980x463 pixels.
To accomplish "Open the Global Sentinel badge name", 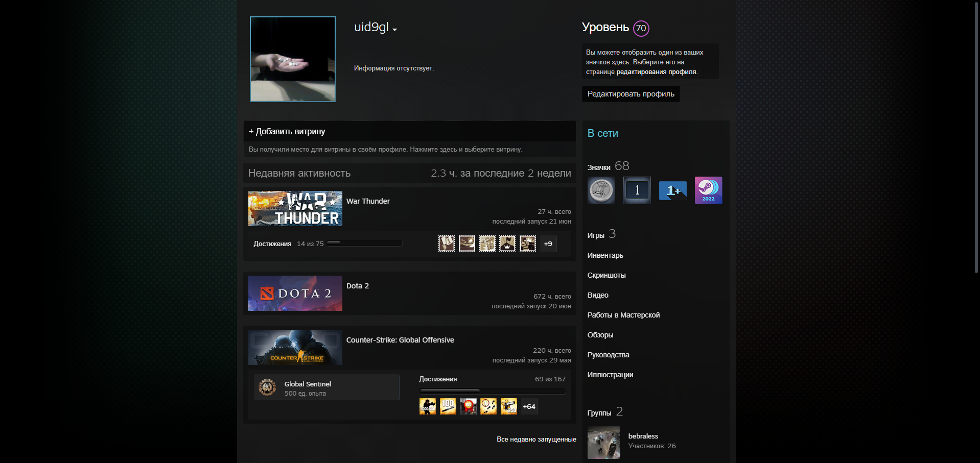I will 308,384.
